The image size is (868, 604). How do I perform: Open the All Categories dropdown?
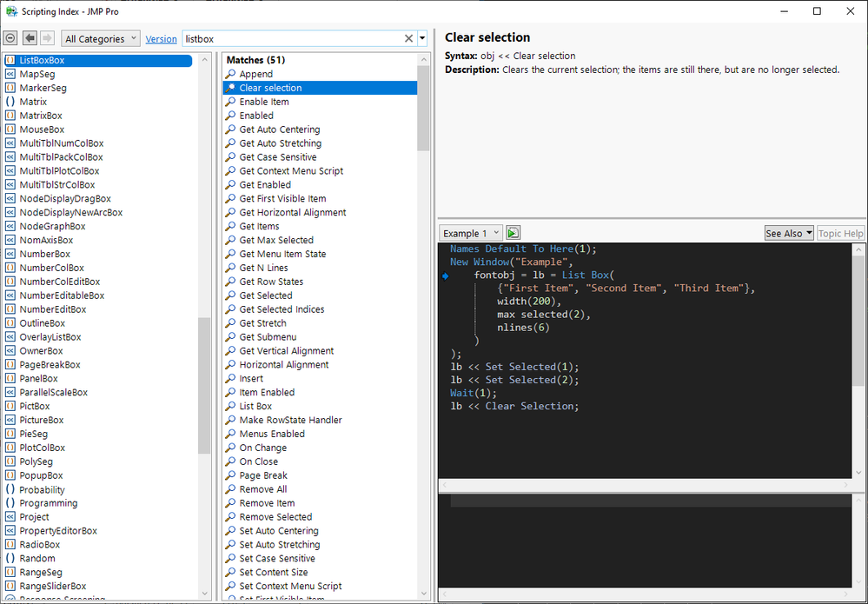[x=101, y=39]
